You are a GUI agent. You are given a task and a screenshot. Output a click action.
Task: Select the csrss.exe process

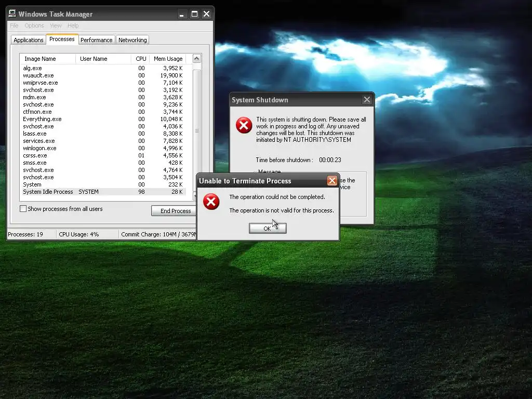coord(103,155)
